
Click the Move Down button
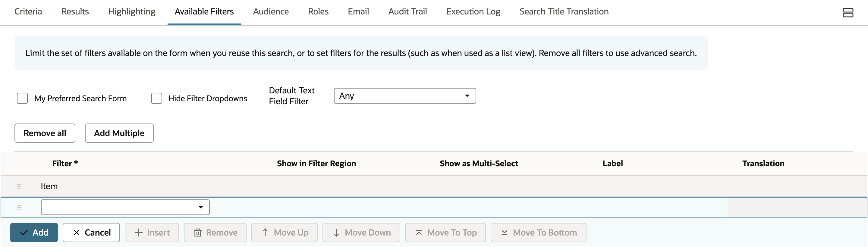[x=361, y=233]
